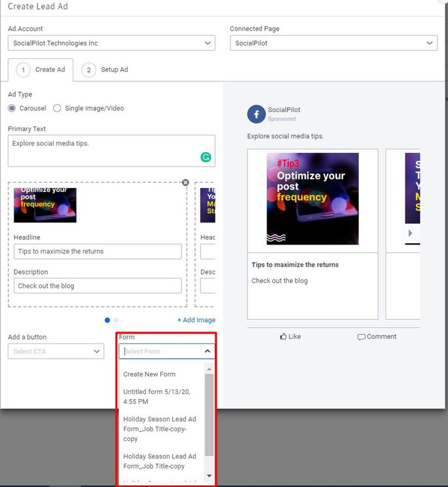This screenshot has width=448, height=487.
Task: Remove the first carousel image card
Action: [x=185, y=183]
